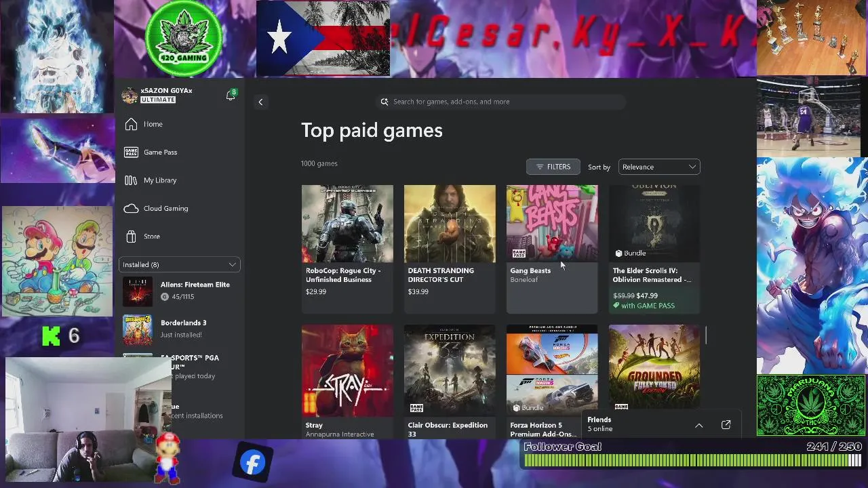Expand the Friends panel chevron

click(698, 425)
